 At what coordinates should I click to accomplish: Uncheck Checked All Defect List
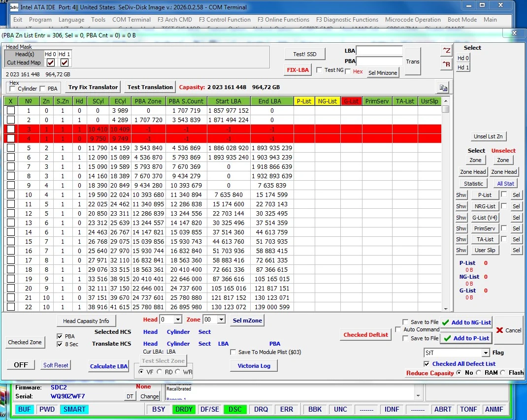[x=427, y=364]
